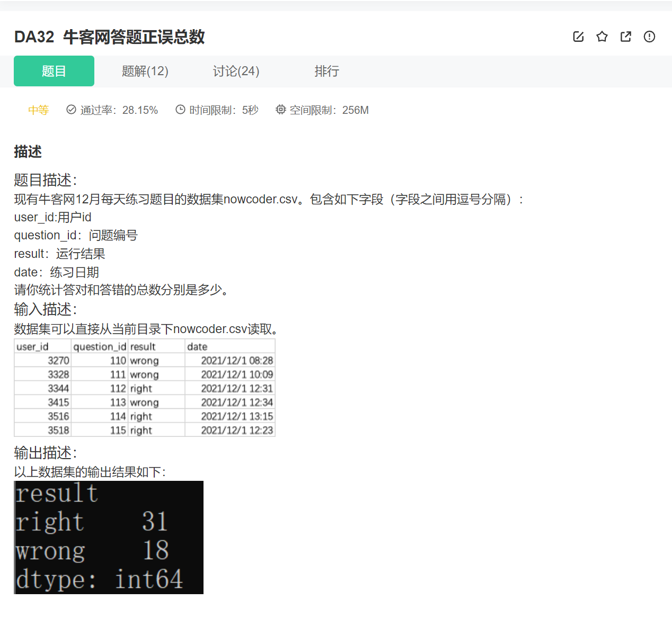This screenshot has height=636, width=672.
Task: Click the sentence 请你统计答对和答错的总数分别是多少
Action: 121,290
